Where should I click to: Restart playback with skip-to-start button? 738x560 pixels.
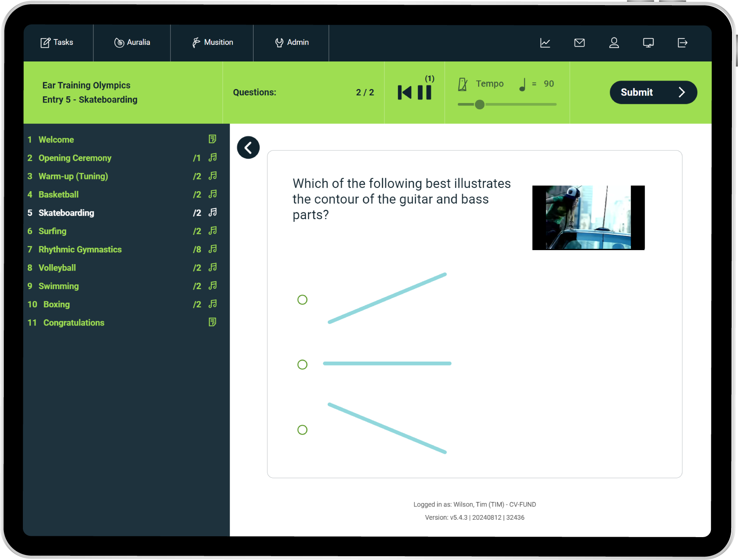tap(404, 92)
